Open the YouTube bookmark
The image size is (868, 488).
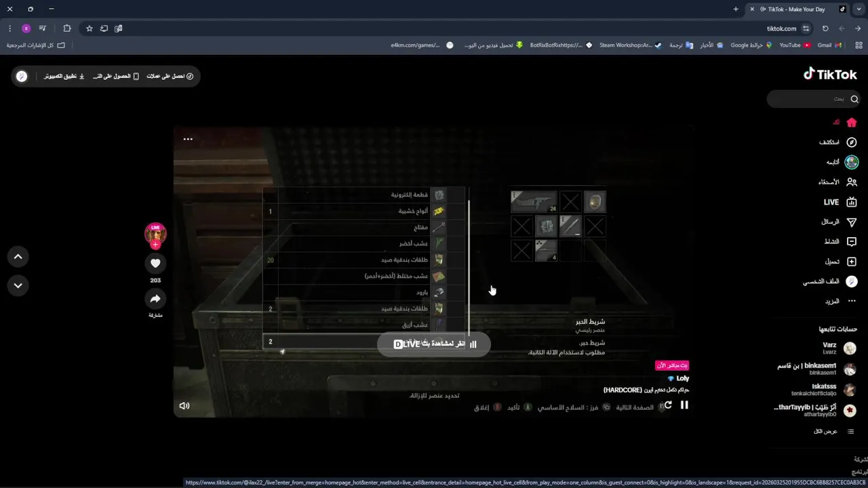tap(795, 45)
